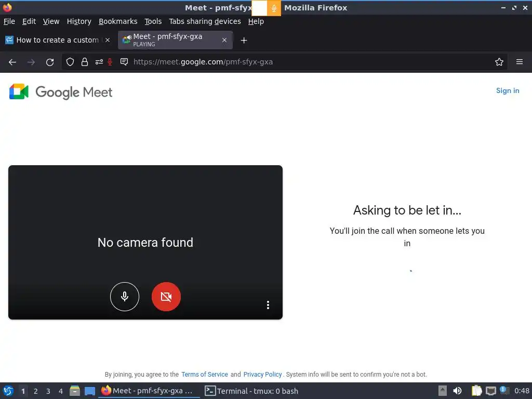This screenshot has width=532, height=399.
Task: Focus the Firefox Meet taskbar entry
Action: pos(149,391)
